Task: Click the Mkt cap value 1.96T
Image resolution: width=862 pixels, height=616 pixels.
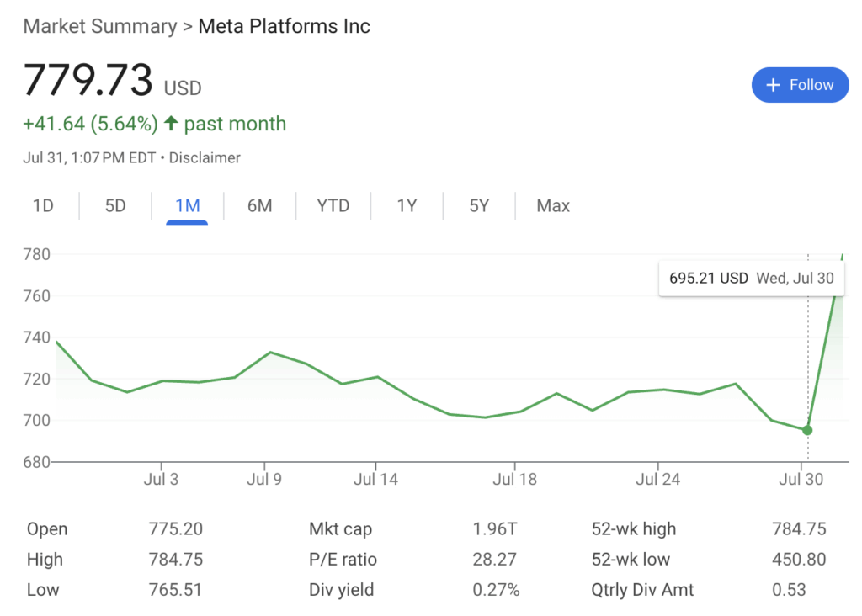Action: coord(495,528)
